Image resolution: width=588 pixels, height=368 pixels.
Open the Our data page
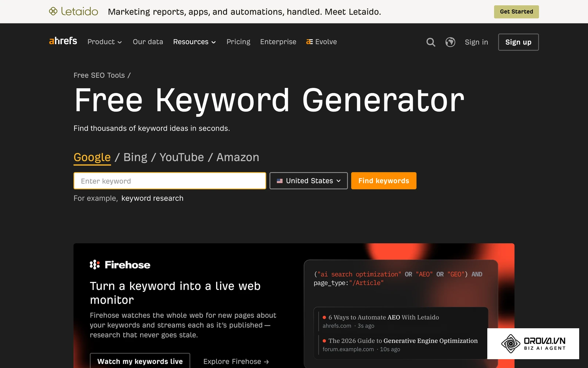click(x=148, y=42)
